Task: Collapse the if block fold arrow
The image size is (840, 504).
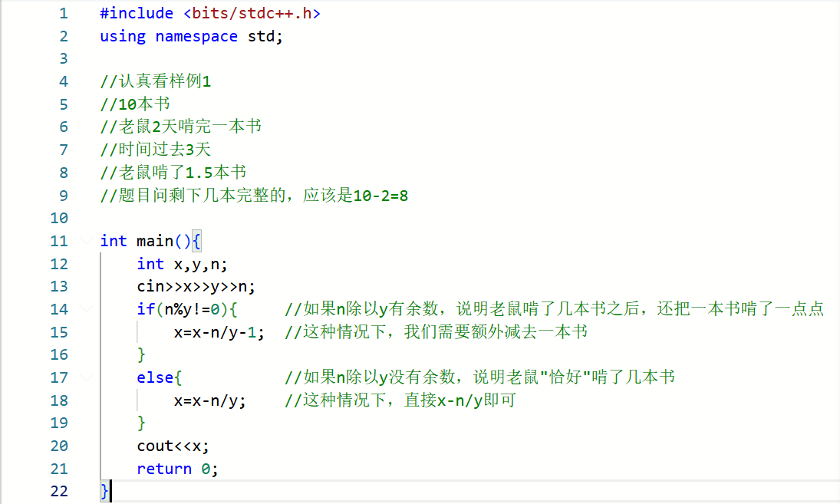Action: tap(85, 309)
